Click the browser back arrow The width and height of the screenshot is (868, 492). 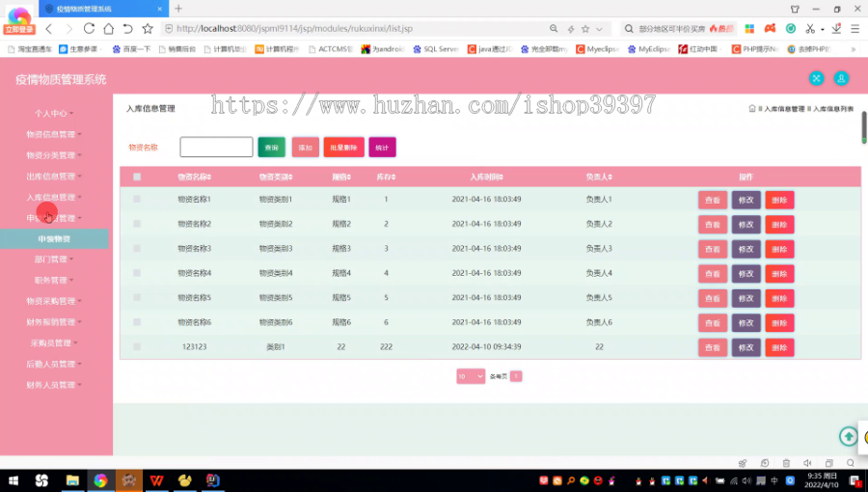(x=49, y=29)
